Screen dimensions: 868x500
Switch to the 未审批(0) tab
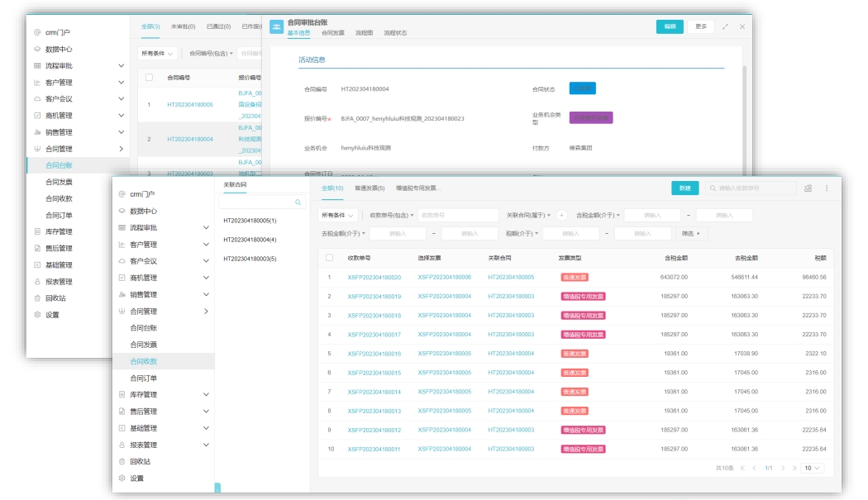(x=183, y=26)
